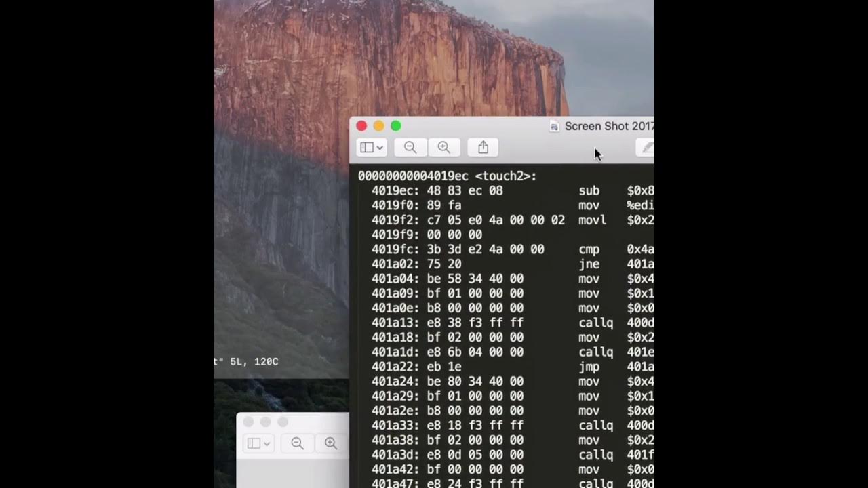Screen dimensions: 868x488
Task: Click the <touch2> function header line
Action: [447, 176]
